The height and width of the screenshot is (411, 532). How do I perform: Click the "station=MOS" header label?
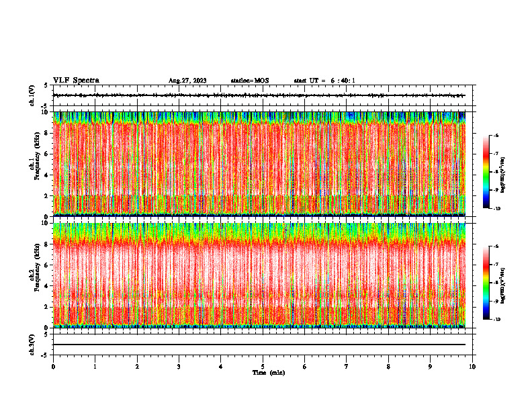click(250, 81)
